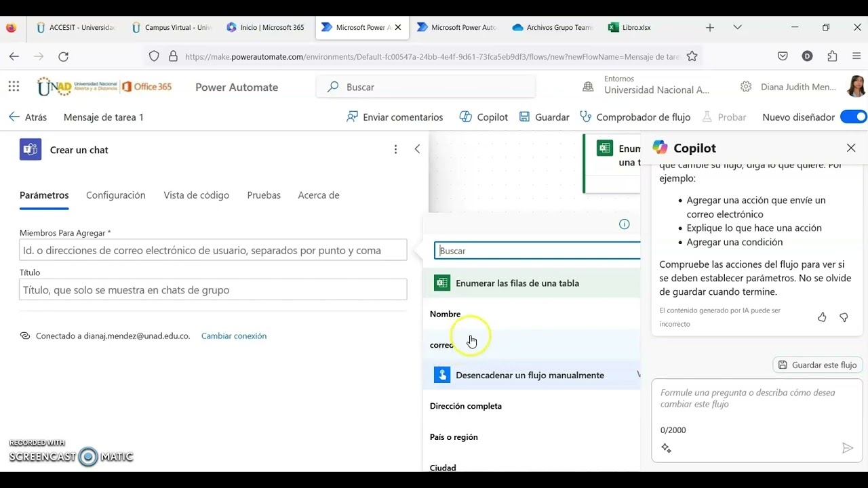The width and height of the screenshot is (868, 488).
Task: Toggle the Nuevo diseñador switch
Action: 853,117
